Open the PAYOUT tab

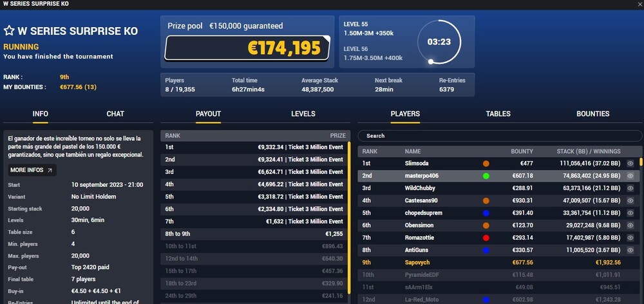coord(208,114)
